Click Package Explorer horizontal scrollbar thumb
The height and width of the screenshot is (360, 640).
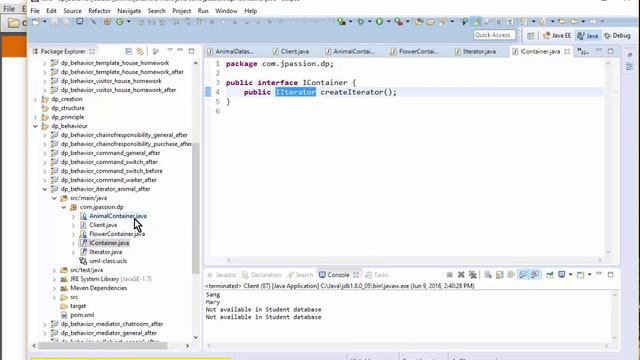click(103, 346)
